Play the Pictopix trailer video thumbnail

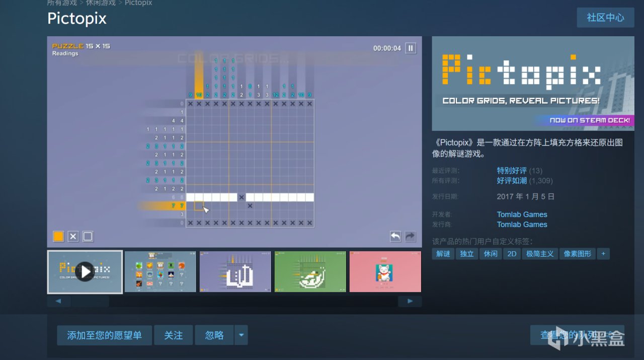tap(85, 272)
